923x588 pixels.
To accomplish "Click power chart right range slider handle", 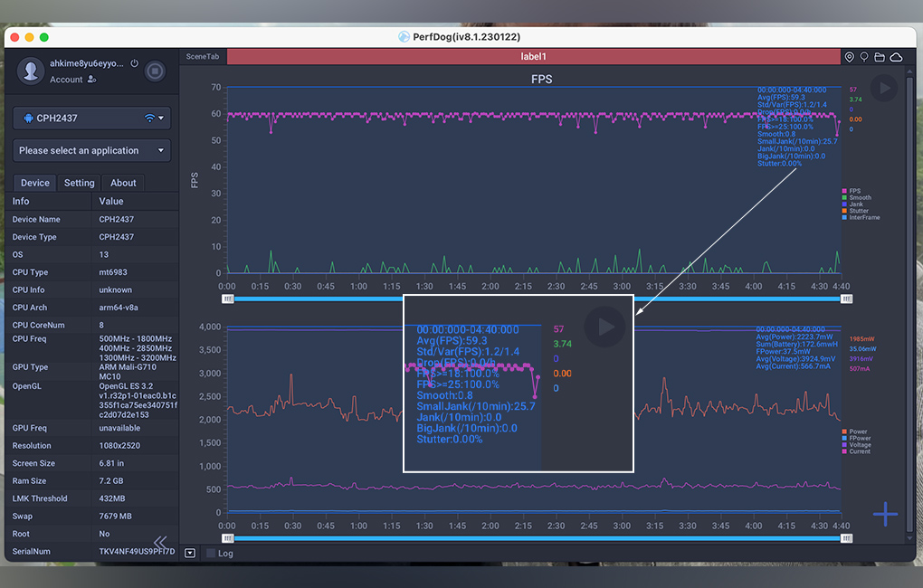I will click(846, 538).
